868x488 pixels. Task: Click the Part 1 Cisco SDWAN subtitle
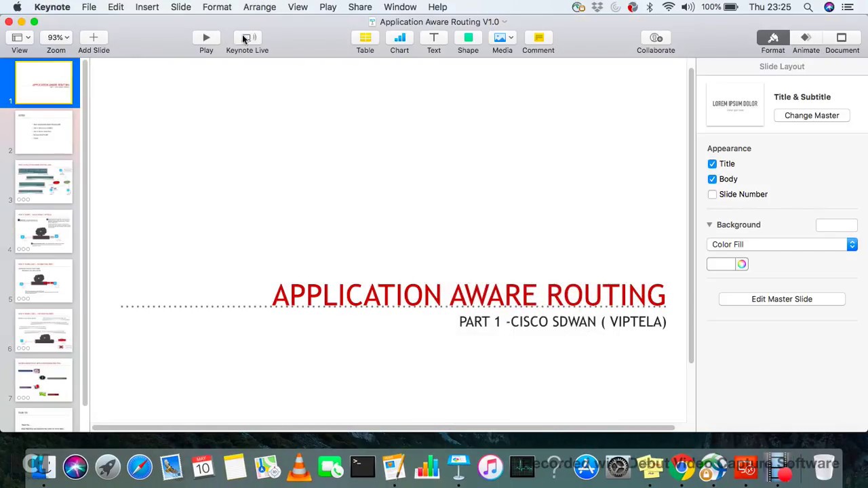563,322
